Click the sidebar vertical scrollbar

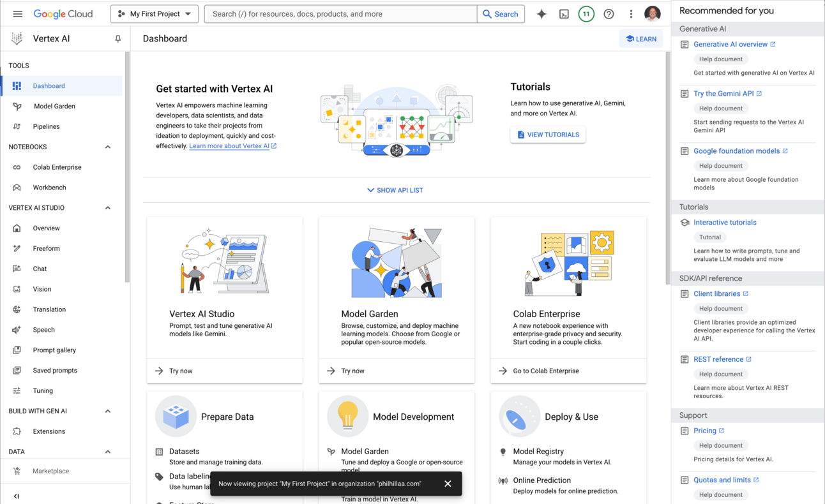(x=127, y=166)
